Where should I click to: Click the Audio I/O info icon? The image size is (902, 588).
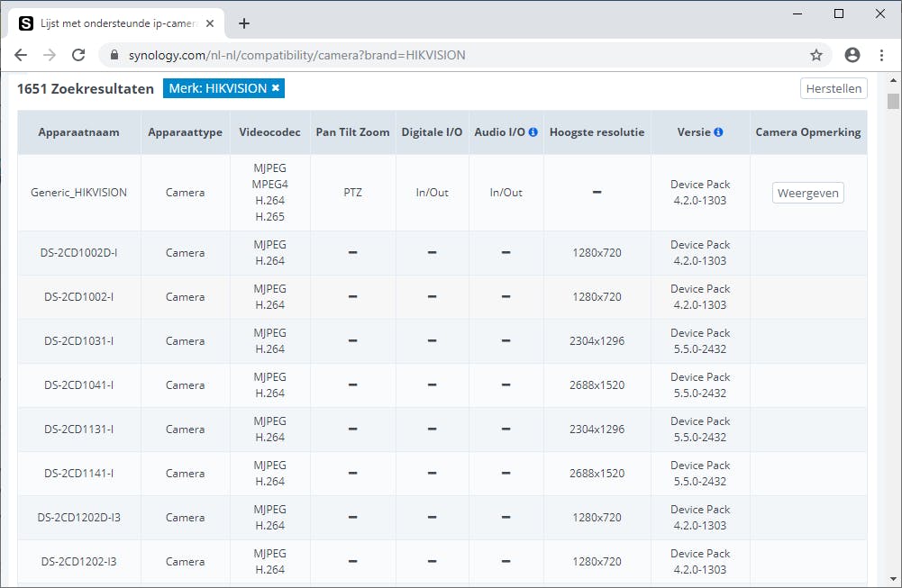[533, 132]
